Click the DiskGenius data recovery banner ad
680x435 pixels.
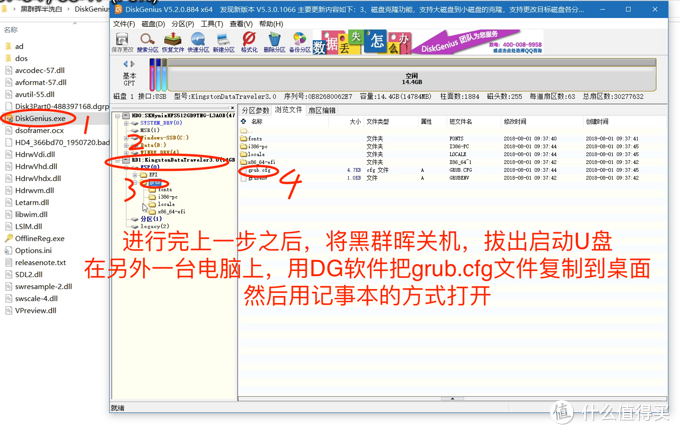coord(428,43)
